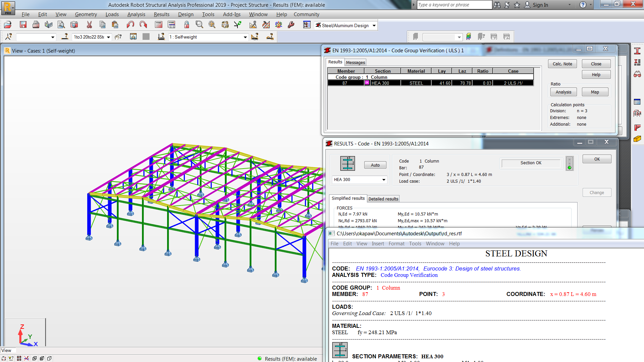This screenshot has width=644, height=362.
Task: Click the padlock lock icon
Action: pos(186,25)
